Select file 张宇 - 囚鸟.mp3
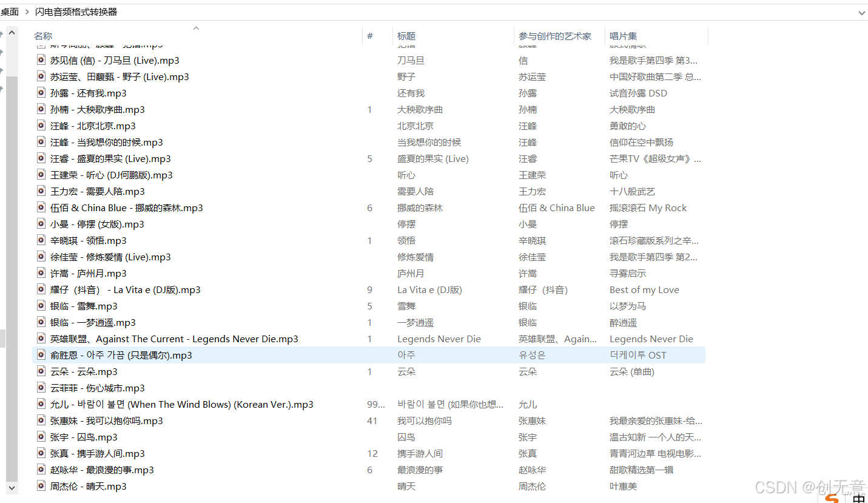The image size is (868, 503). pos(84,437)
